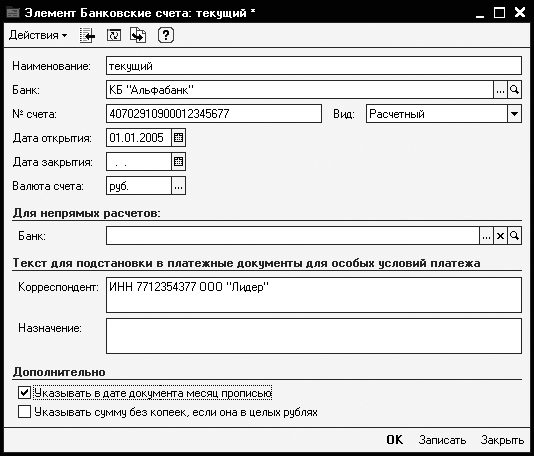This screenshot has height=456, width=534.
Task: Click into the Назначение text field
Action: [314, 336]
